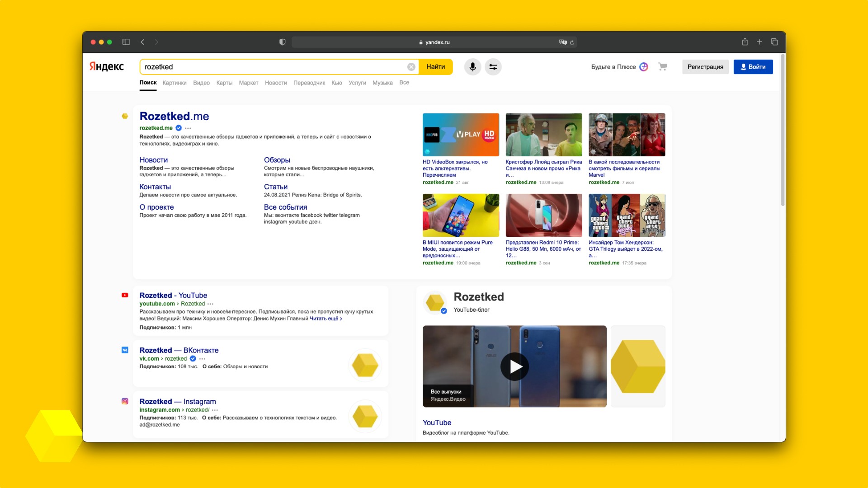Screen dimensions: 868x488
Task: Click rozetked.me verified badge icon
Action: tap(179, 128)
